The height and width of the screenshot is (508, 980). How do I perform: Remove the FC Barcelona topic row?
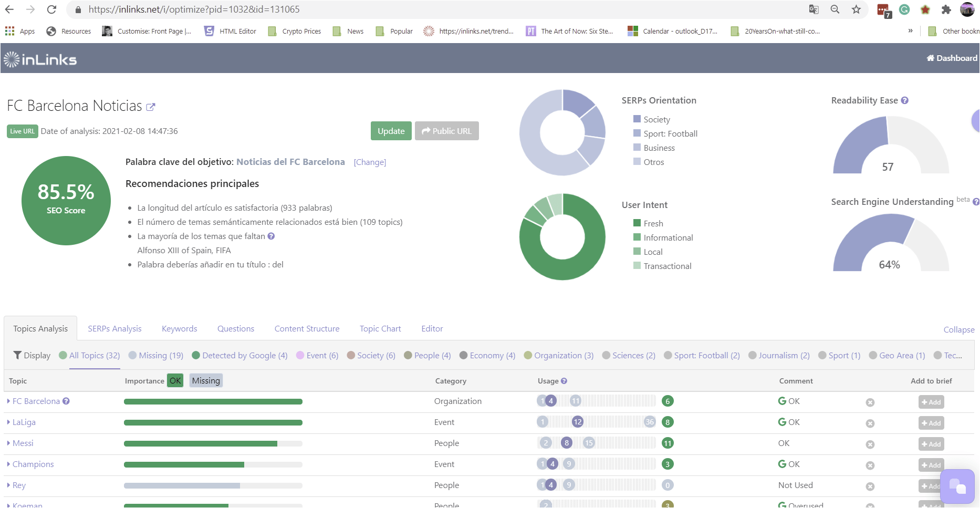tap(870, 402)
